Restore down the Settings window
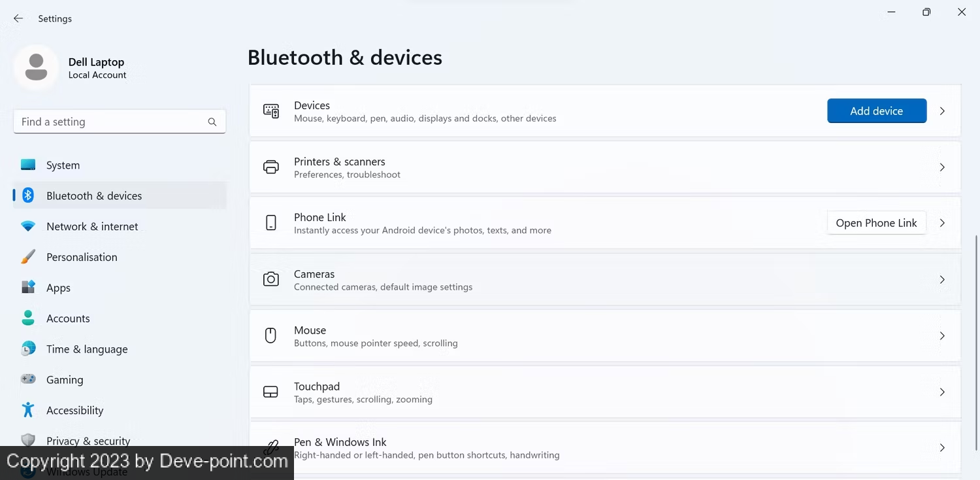Screen dimensions: 980x480 926,12
